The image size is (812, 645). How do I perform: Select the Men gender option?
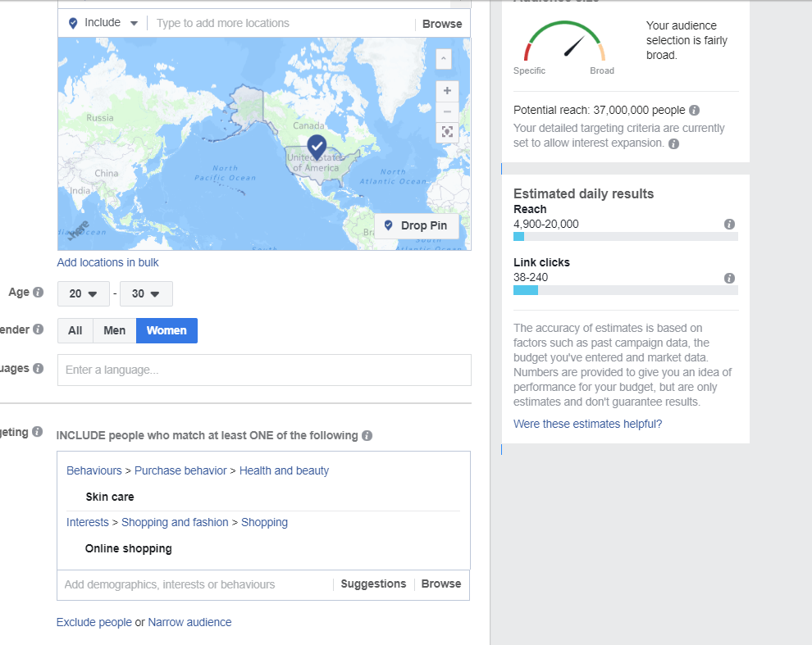(115, 330)
